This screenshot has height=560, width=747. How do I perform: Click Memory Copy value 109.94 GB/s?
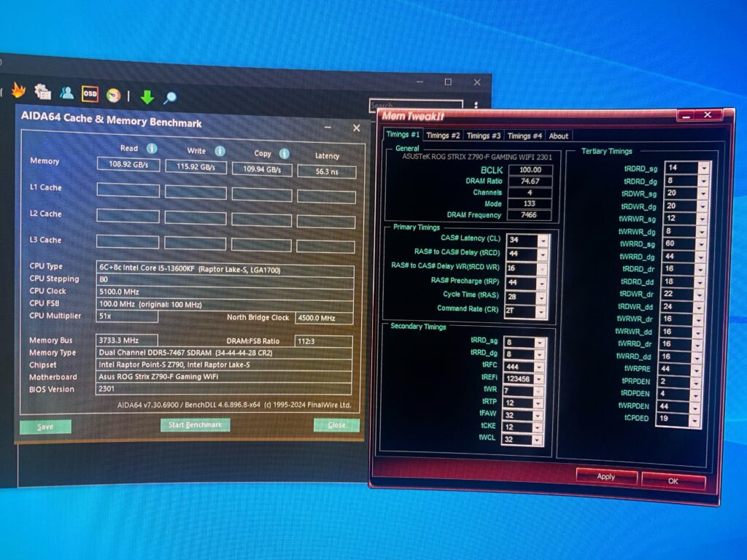coord(262,169)
